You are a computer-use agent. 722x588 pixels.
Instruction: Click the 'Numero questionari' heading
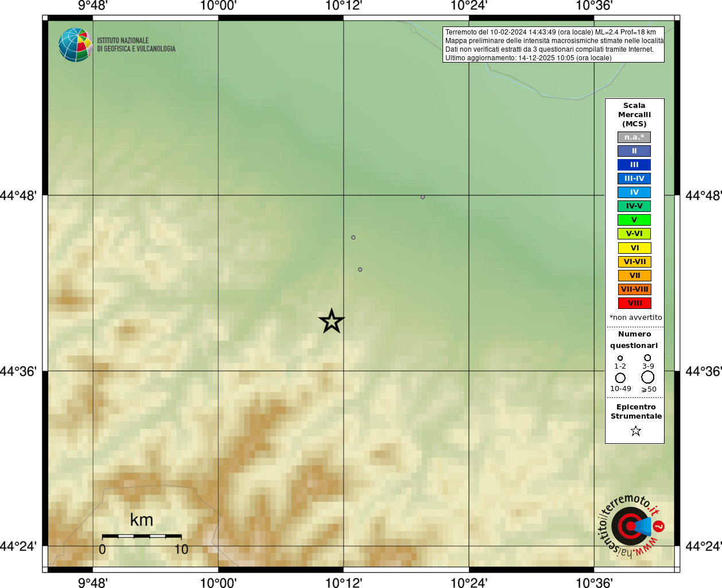click(634, 339)
